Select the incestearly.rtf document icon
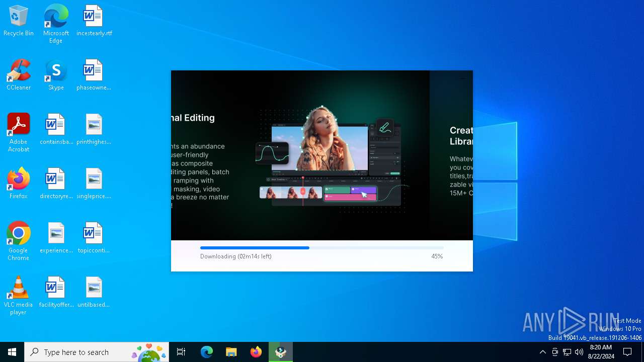This screenshot has width=644, height=362. pyautogui.click(x=94, y=21)
